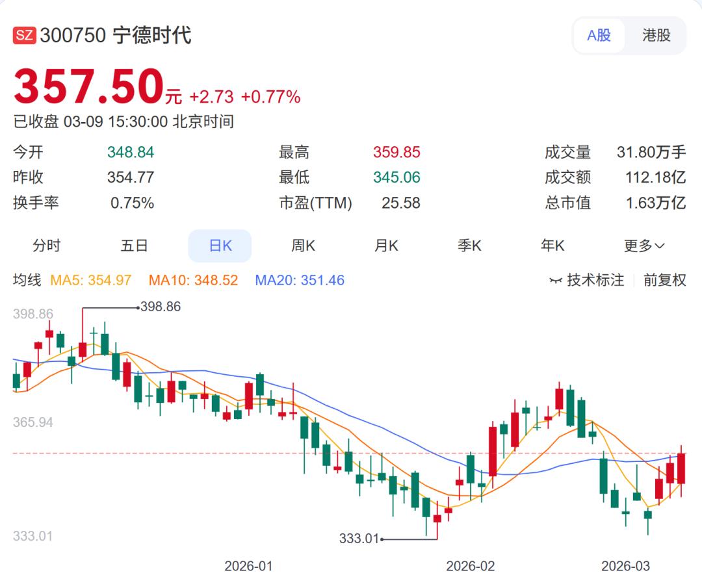This screenshot has width=702, height=588.
Task: Click the 365.94 y-axis label
Action: [x=32, y=422]
